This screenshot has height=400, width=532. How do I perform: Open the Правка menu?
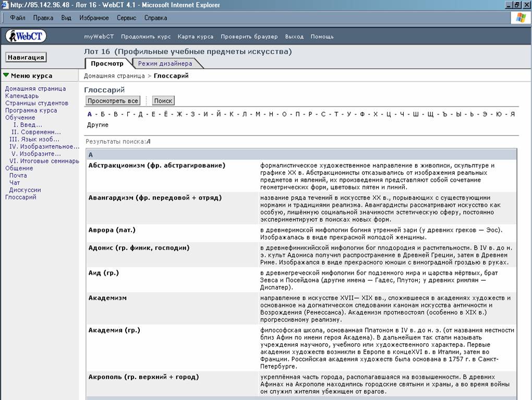(x=43, y=18)
